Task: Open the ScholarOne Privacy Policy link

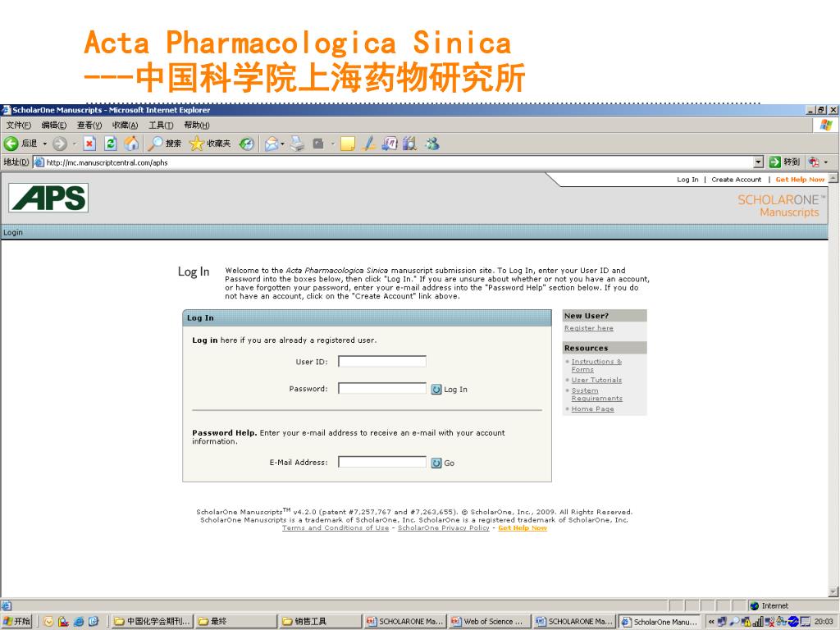Action: [444, 527]
